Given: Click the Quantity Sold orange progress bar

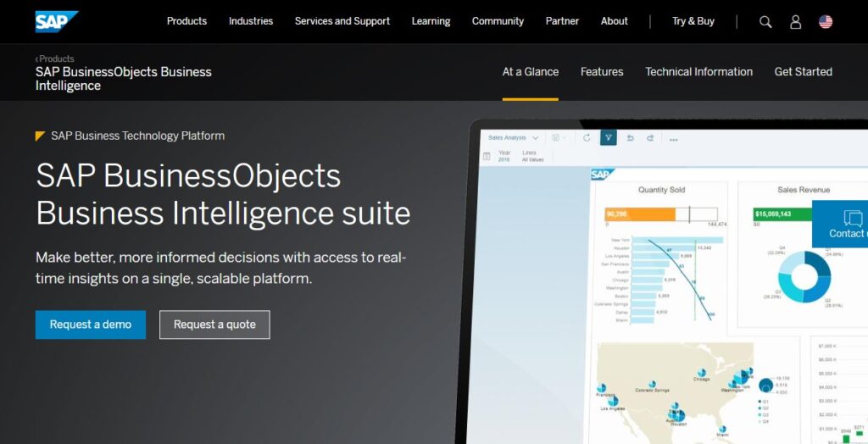Looking at the screenshot, I should (640, 214).
